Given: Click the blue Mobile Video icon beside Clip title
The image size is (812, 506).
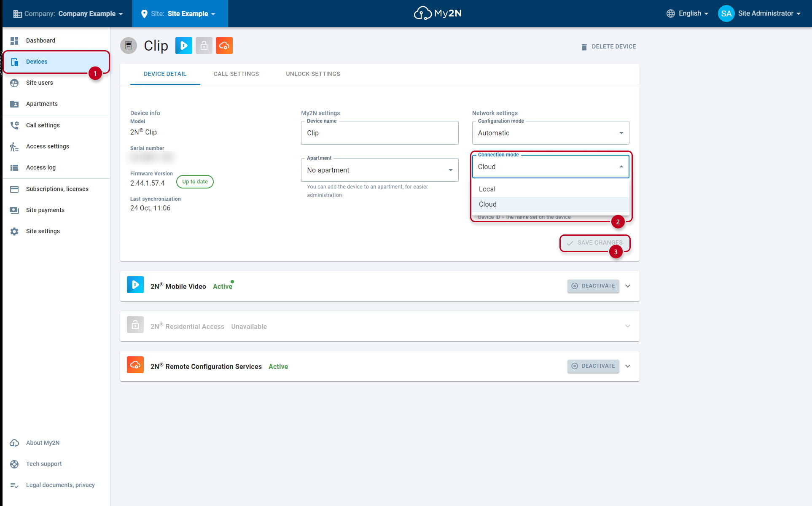Looking at the screenshot, I should tap(184, 46).
